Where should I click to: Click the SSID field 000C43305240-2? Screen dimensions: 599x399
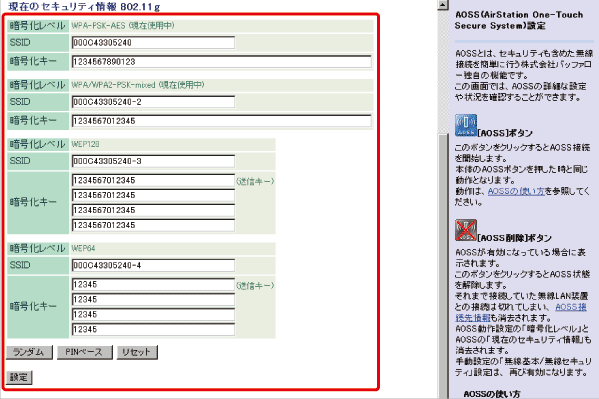click(x=153, y=102)
